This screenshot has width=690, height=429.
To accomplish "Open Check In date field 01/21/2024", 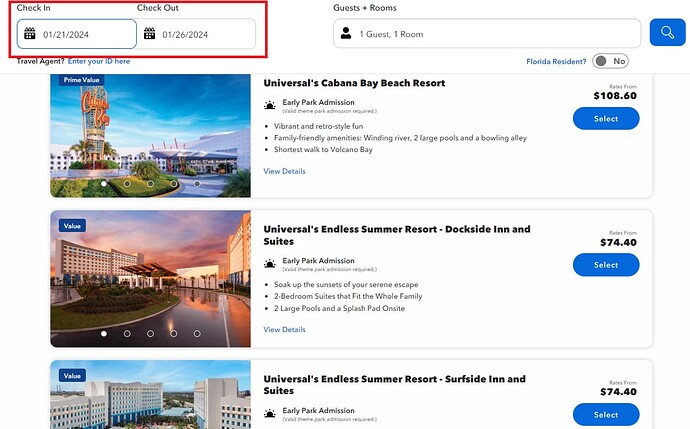I will tap(77, 34).
